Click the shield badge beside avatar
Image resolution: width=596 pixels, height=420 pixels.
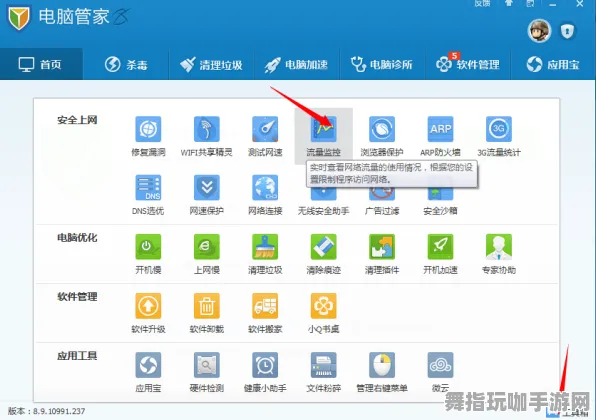(x=567, y=31)
